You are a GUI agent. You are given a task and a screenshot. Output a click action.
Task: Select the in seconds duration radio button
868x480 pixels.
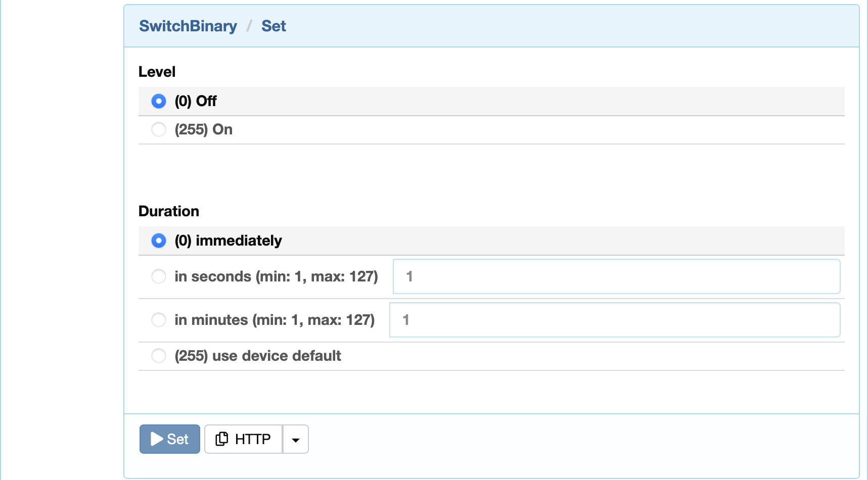pos(159,276)
